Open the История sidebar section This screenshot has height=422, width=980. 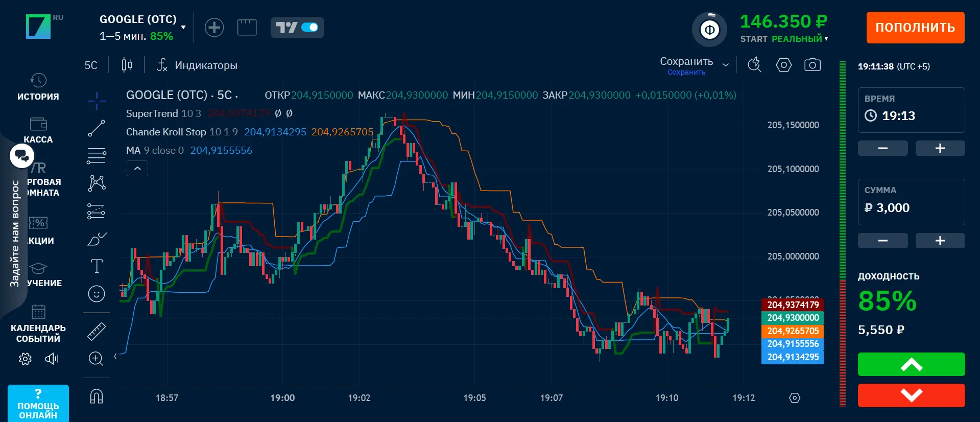(x=38, y=87)
